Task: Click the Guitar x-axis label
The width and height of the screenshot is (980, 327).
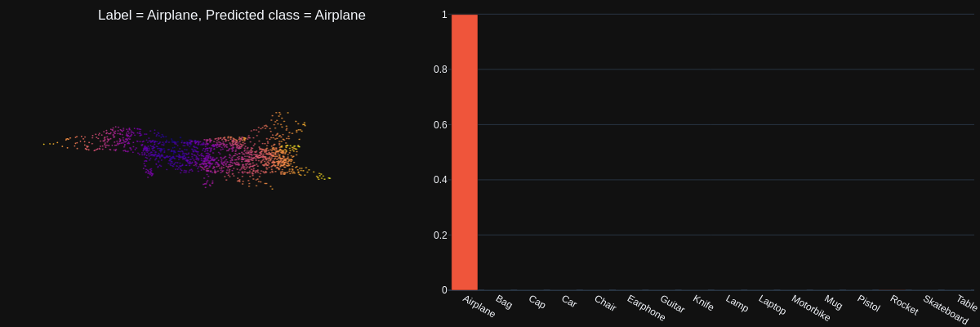Action: pyautogui.click(x=672, y=304)
